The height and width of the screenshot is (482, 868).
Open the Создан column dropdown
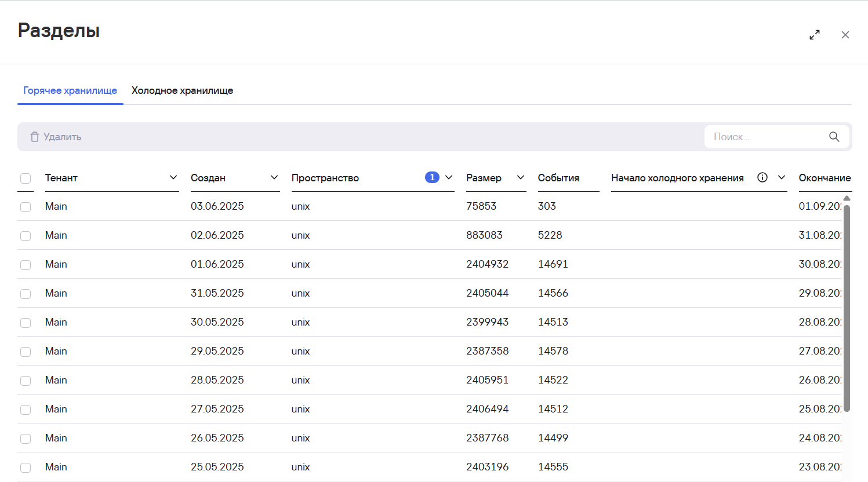pyautogui.click(x=274, y=177)
